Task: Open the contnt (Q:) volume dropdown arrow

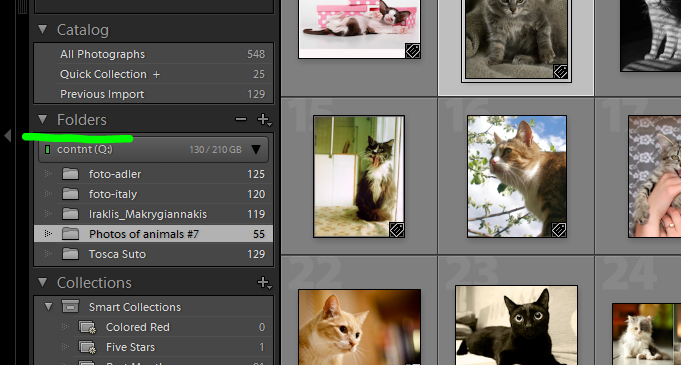Action: click(x=256, y=150)
